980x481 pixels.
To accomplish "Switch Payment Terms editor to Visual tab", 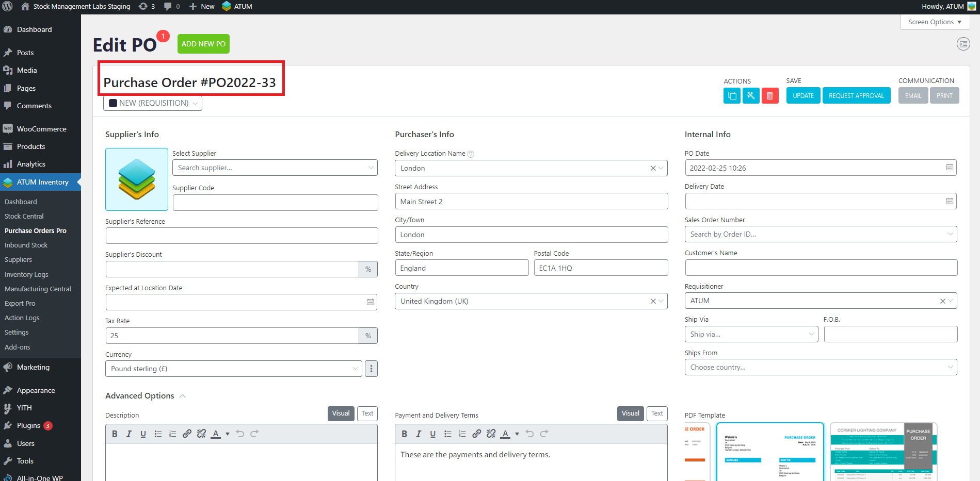I will pyautogui.click(x=630, y=413).
